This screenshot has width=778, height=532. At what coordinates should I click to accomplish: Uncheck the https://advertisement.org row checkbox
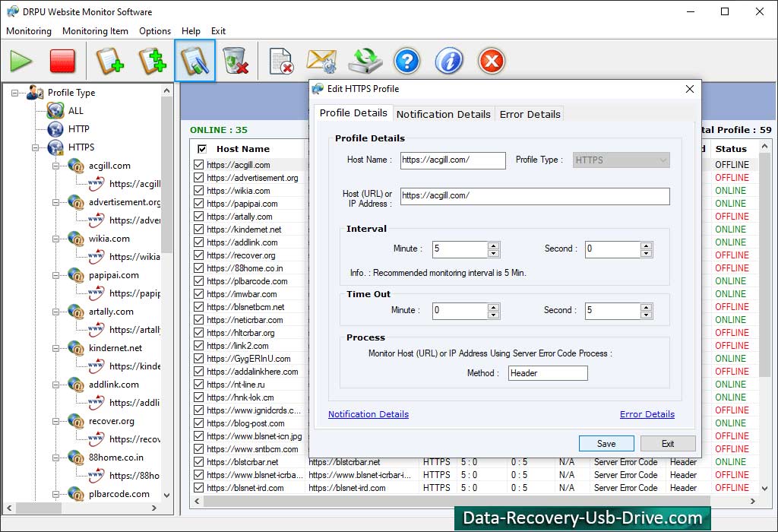pos(199,177)
